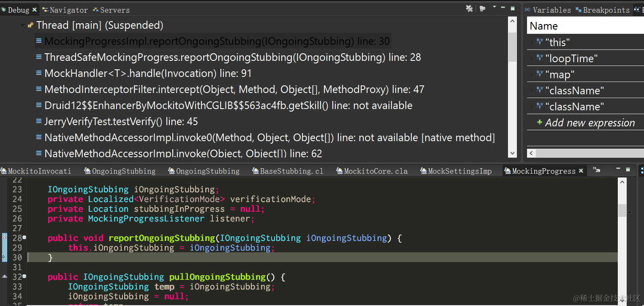
Task: Select NativeMethodAccessorImpl.invoke0 native method frame
Action: click(269, 138)
